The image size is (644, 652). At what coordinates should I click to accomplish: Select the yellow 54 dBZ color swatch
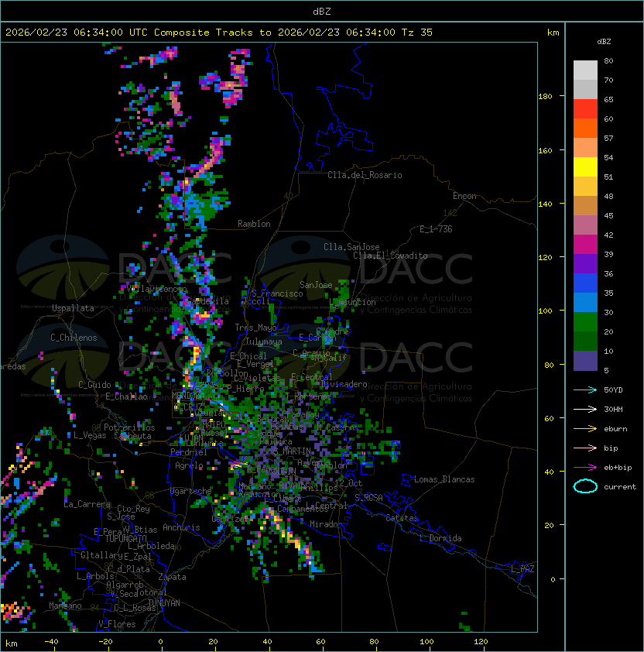pyautogui.click(x=585, y=166)
